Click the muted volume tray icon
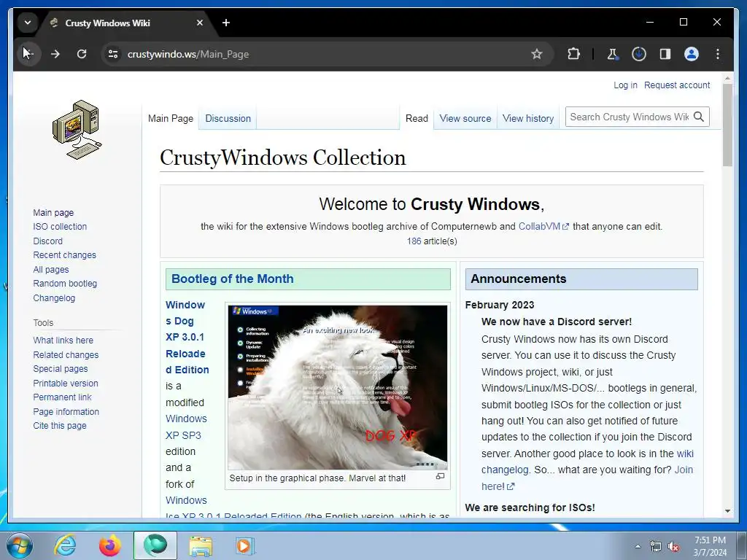 coord(673,546)
